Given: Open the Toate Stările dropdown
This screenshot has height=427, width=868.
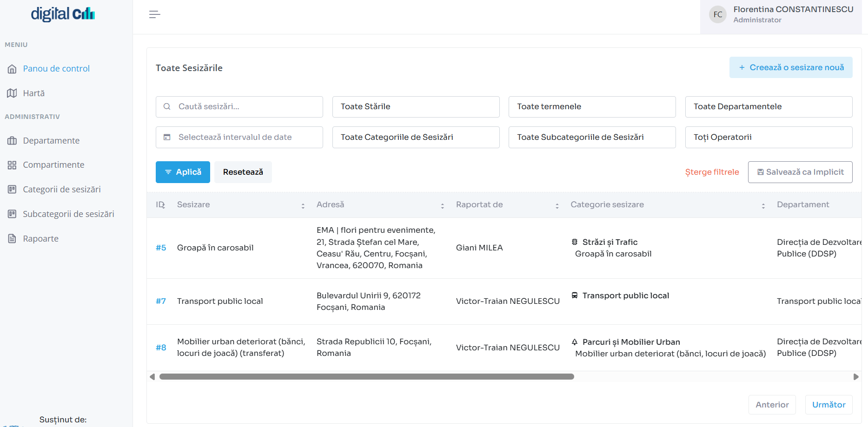Looking at the screenshot, I should pyautogui.click(x=416, y=107).
